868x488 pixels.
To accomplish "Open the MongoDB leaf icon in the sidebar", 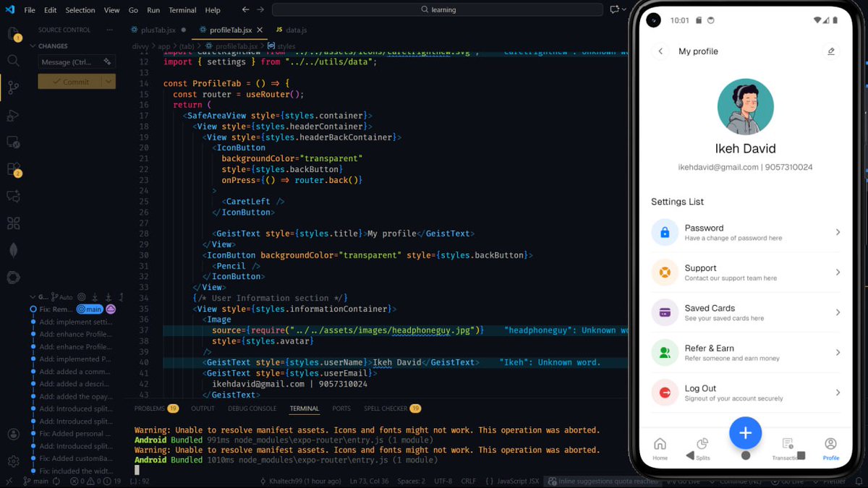I will point(12,249).
